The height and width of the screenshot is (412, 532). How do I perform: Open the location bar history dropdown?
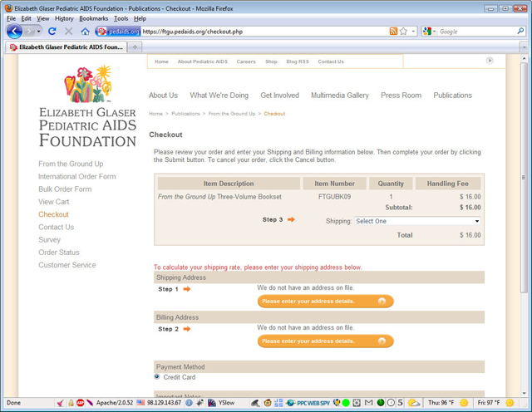coord(413,32)
